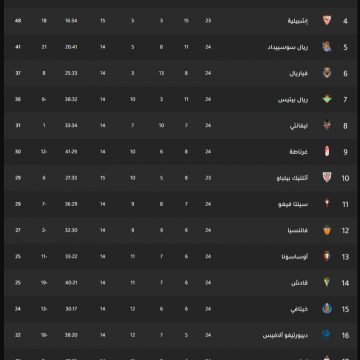Click the Getafe blue crest
360x360 pixels.
click(327, 309)
